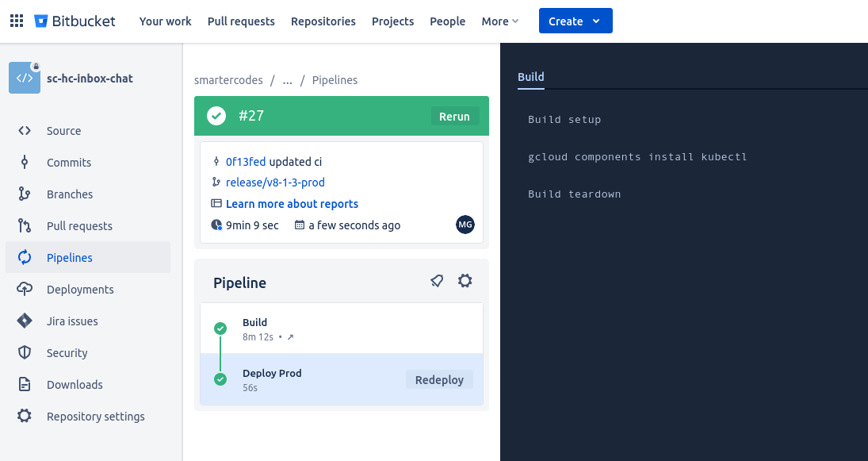Open the app switcher grid icon
868x461 pixels.
[x=17, y=21]
